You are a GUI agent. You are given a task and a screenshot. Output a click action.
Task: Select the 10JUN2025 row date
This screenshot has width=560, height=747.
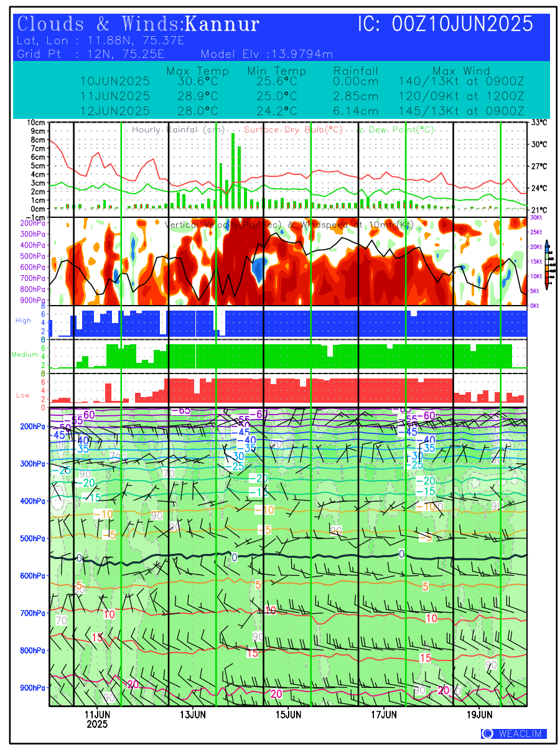pyautogui.click(x=115, y=82)
